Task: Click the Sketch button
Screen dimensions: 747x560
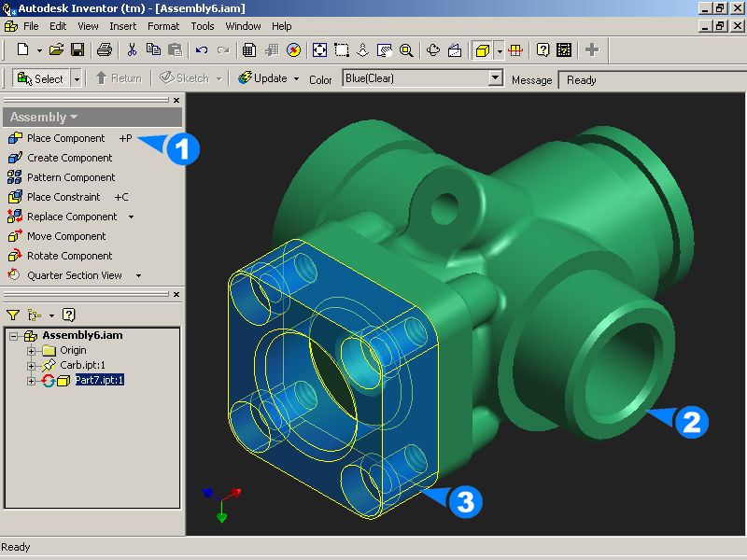Action: (x=185, y=78)
